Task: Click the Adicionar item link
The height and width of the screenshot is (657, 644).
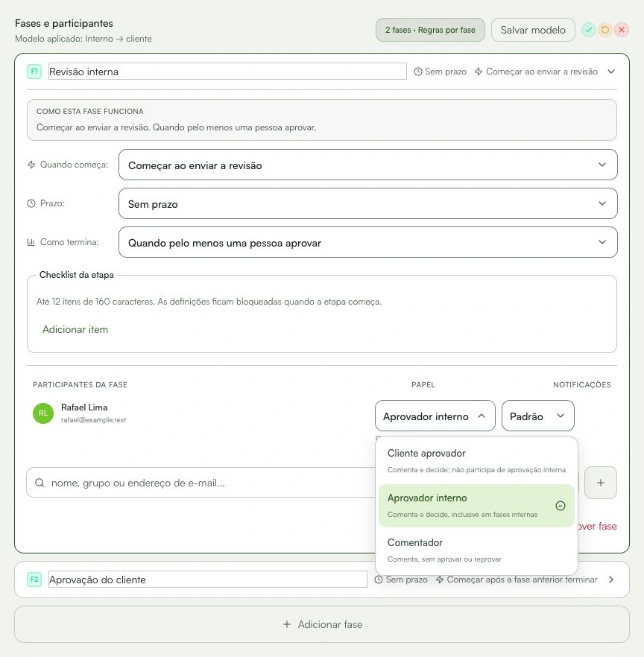Action: pos(75,329)
